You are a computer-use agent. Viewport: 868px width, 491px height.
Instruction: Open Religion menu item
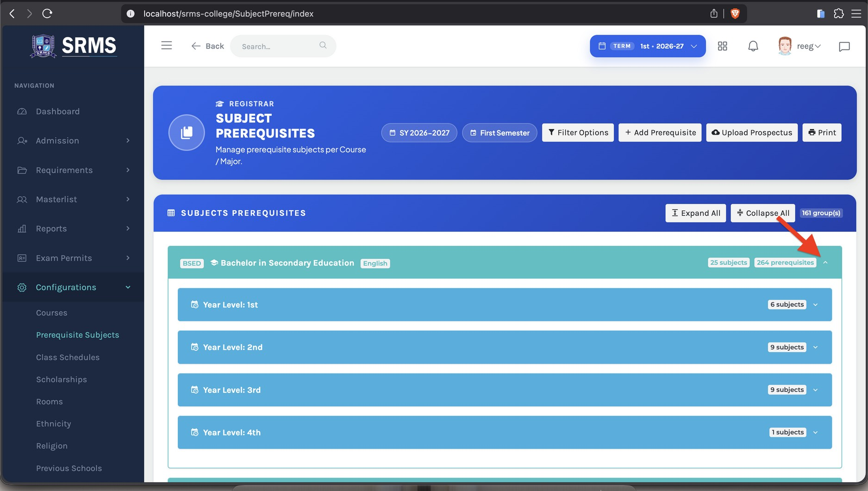pyautogui.click(x=52, y=446)
